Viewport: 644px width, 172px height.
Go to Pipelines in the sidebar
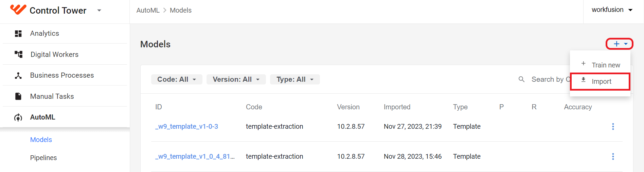[43, 158]
